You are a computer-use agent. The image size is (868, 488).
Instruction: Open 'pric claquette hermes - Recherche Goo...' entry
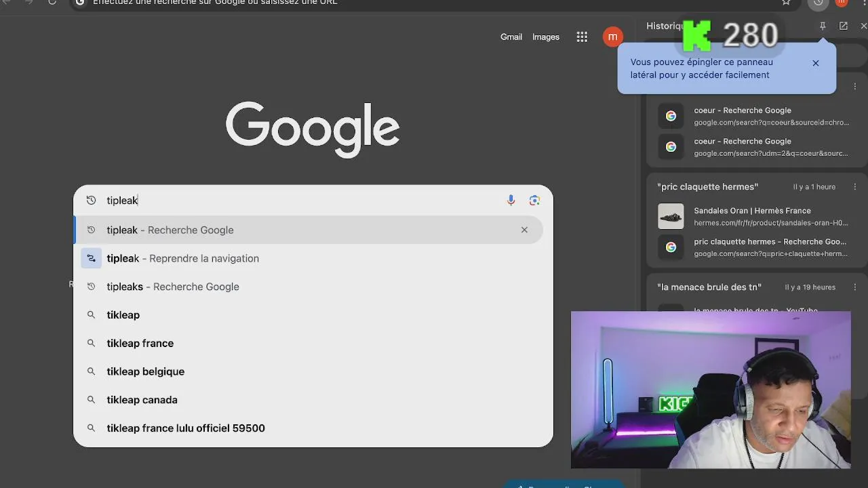pyautogui.click(x=756, y=247)
